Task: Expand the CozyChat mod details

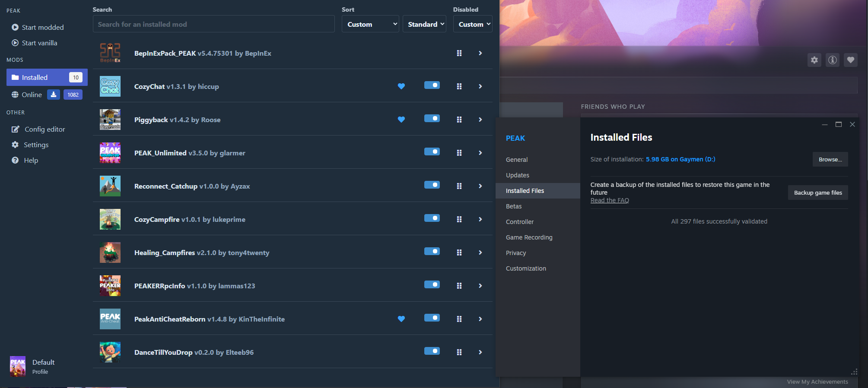Action: [x=480, y=86]
